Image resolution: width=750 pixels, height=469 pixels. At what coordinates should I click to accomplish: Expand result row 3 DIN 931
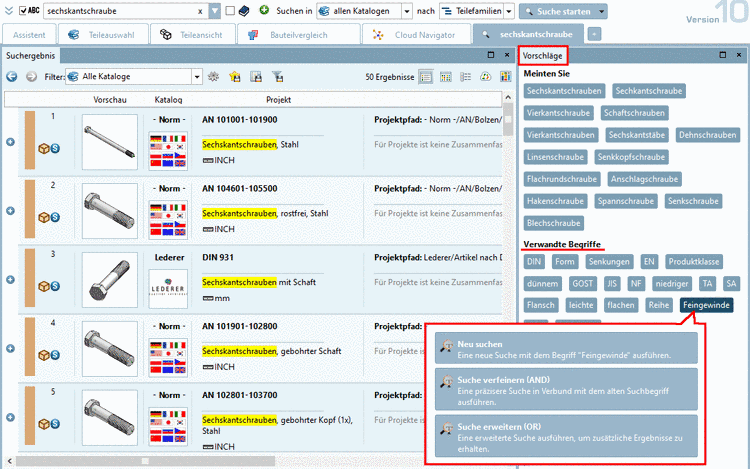click(x=11, y=280)
